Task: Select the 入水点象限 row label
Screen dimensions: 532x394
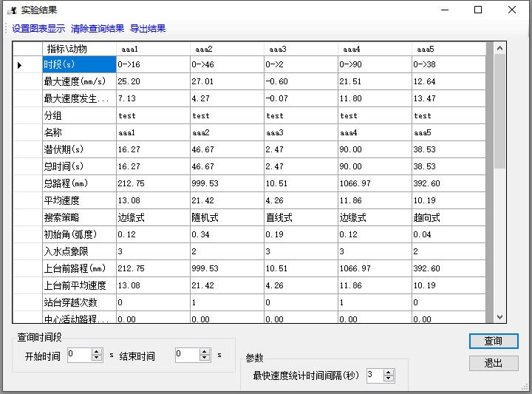Action: coord(79,251)
